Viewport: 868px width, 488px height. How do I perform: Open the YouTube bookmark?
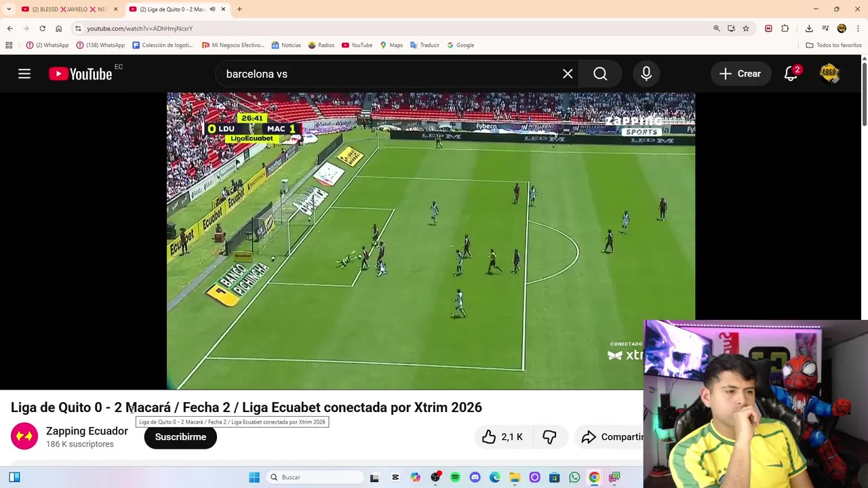[357, 45]
